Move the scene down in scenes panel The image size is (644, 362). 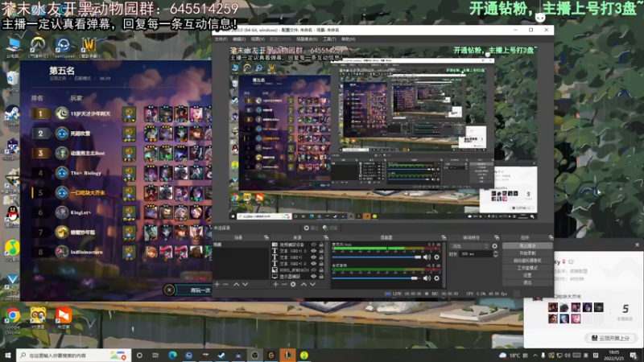pyautogui.click(x=246, y=284)
